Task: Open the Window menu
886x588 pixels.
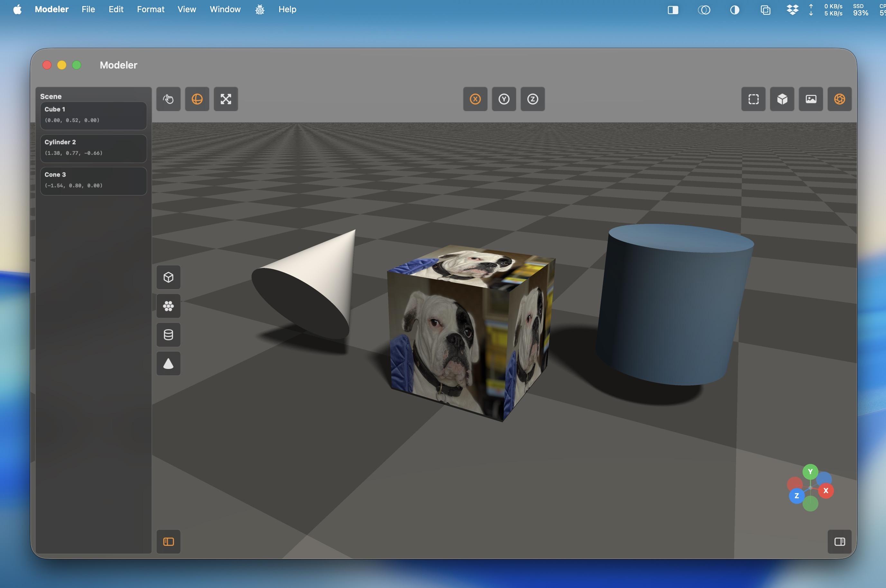Action: [225, 9]
